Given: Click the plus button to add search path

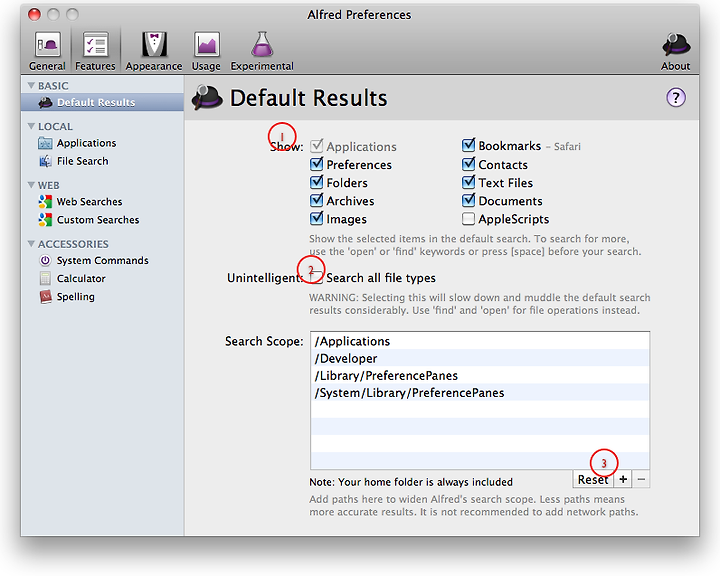Looking at the screenshot, I should [623, 479].
